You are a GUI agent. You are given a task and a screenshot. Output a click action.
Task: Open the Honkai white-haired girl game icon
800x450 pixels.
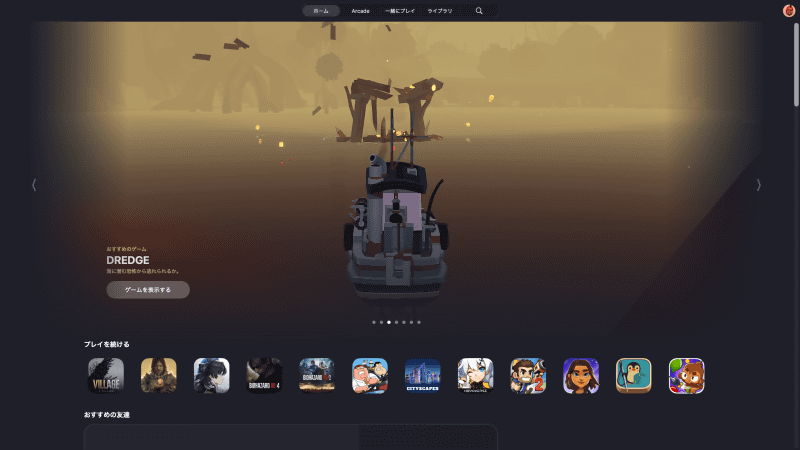pos(476,376)
